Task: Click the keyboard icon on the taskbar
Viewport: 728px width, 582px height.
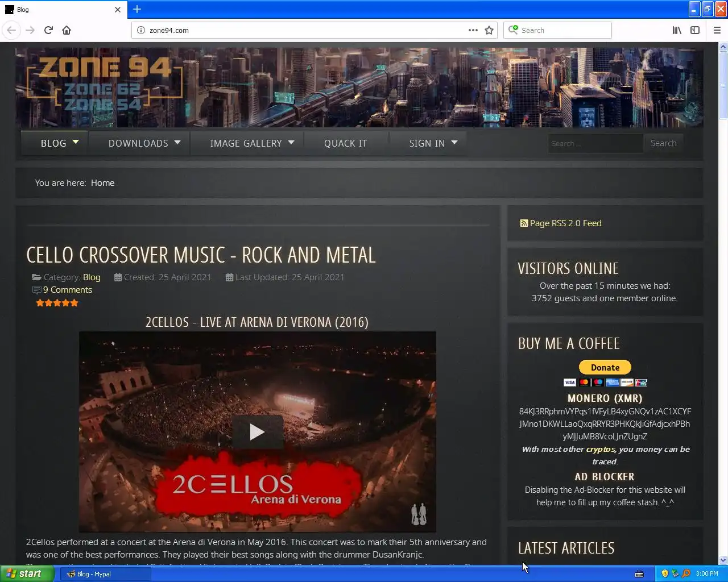Action: click(x=639, y=574)
